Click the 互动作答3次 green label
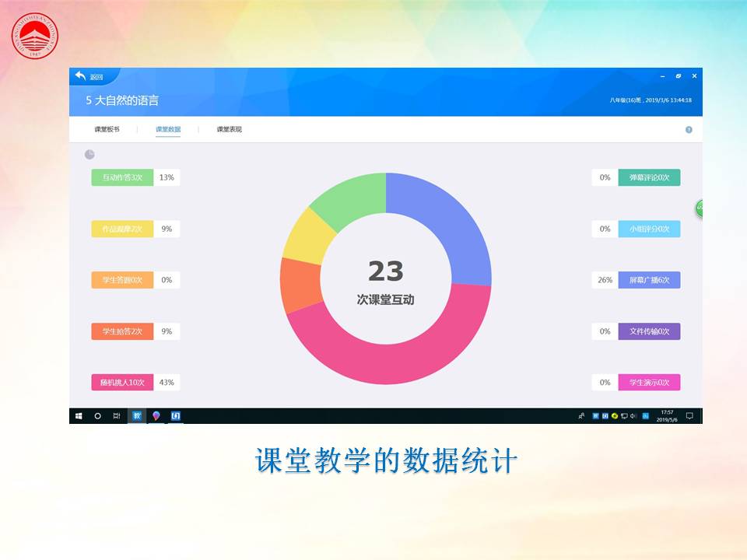 point(122,177)
